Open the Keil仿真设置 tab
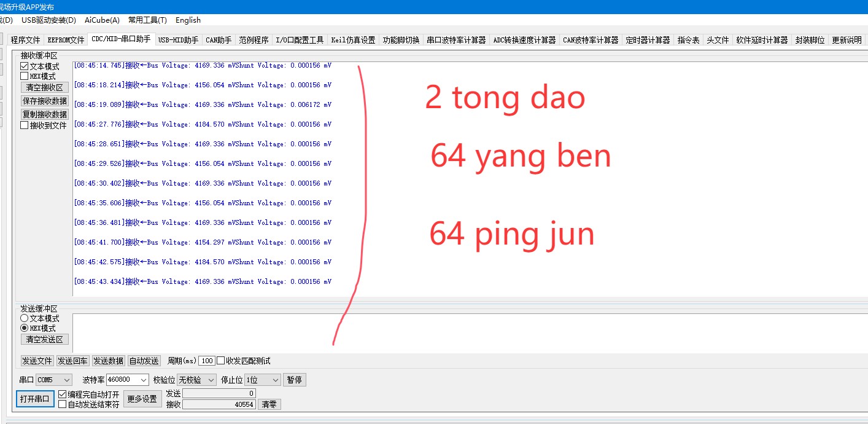868x424 pixels. (353, 40)
